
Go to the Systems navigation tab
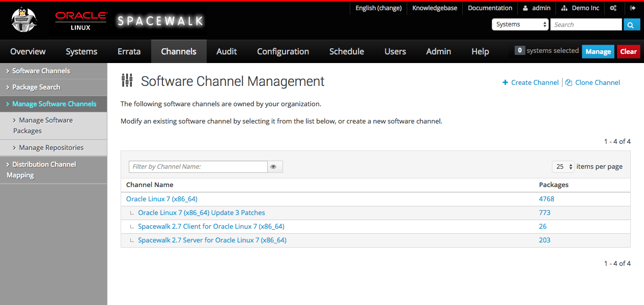[x=81, y=51]
